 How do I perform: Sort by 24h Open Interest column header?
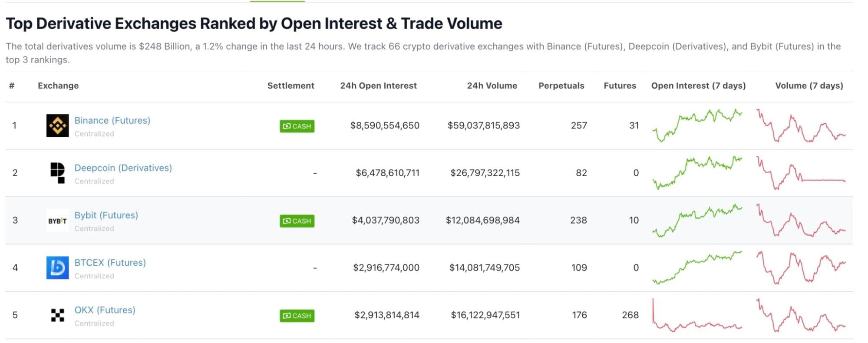(x=378, y=86)
